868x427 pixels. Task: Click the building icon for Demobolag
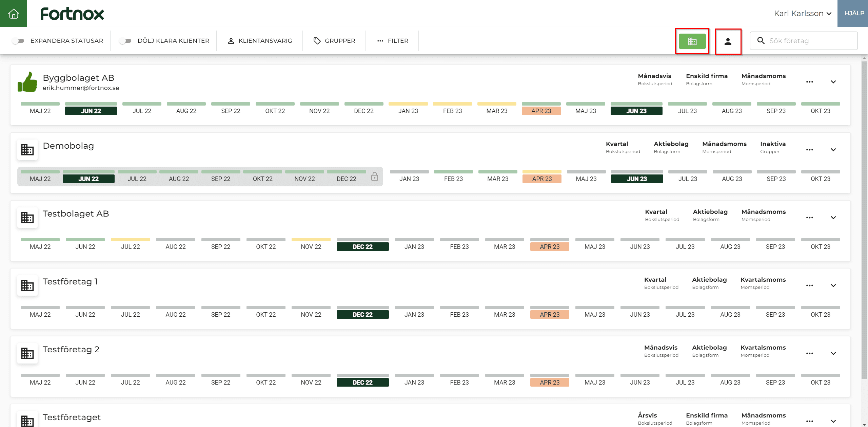[x=27, y=150]
